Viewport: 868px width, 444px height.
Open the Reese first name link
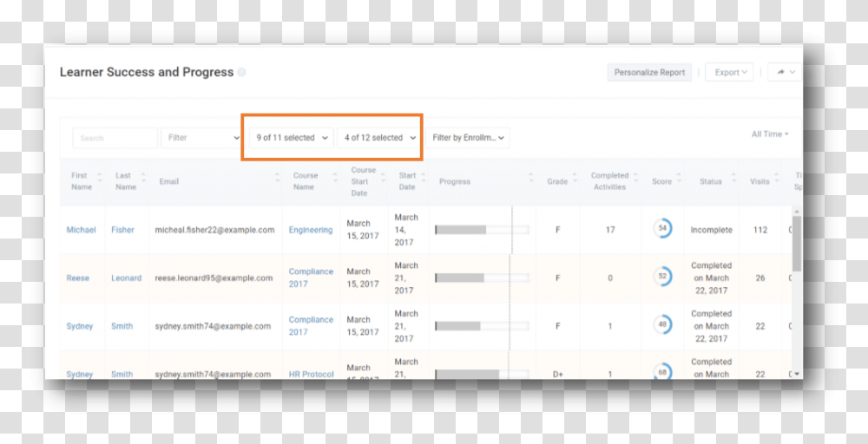click(77, 278)
